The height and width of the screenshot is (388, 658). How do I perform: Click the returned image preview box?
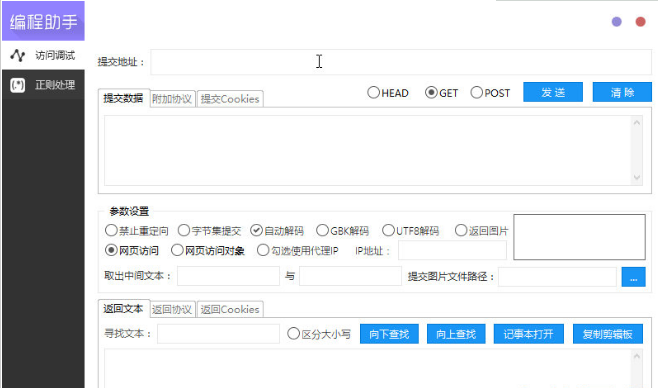[579, 237]
